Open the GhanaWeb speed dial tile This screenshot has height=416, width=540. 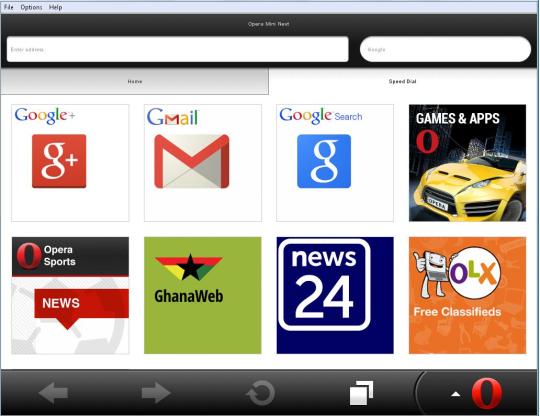point(202,295)
